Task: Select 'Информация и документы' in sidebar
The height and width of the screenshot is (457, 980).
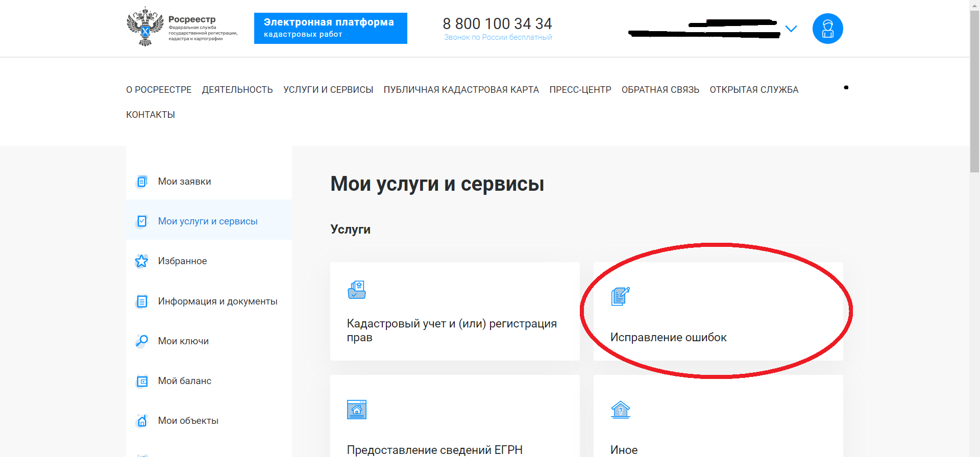Action: click(217, 301)
